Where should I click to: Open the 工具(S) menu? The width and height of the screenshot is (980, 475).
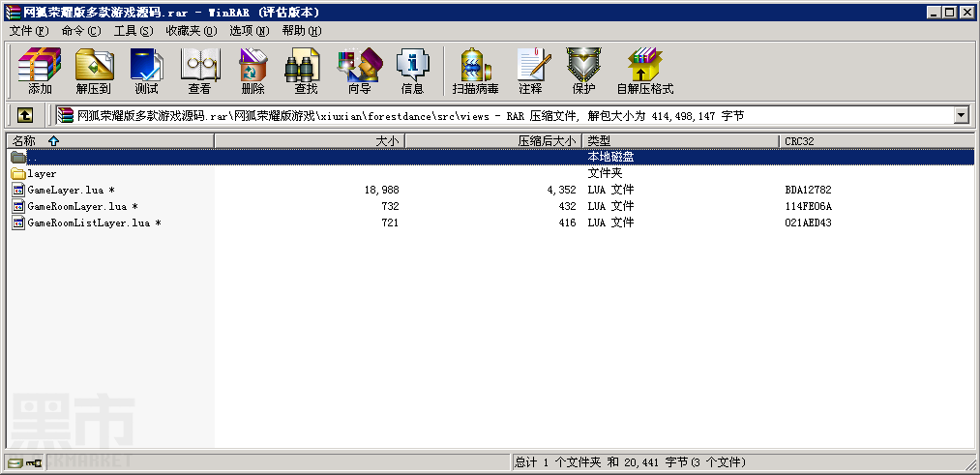tap(134, 31)
